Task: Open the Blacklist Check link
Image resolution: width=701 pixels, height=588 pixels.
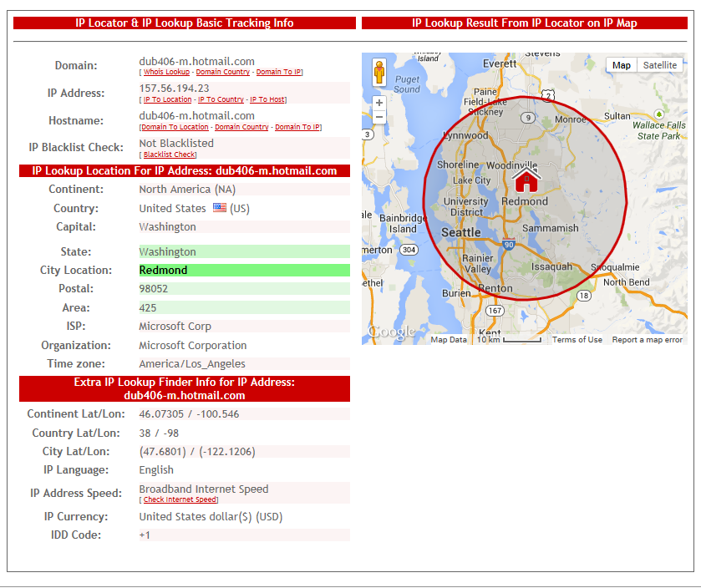Action: [x=169, y=155]
